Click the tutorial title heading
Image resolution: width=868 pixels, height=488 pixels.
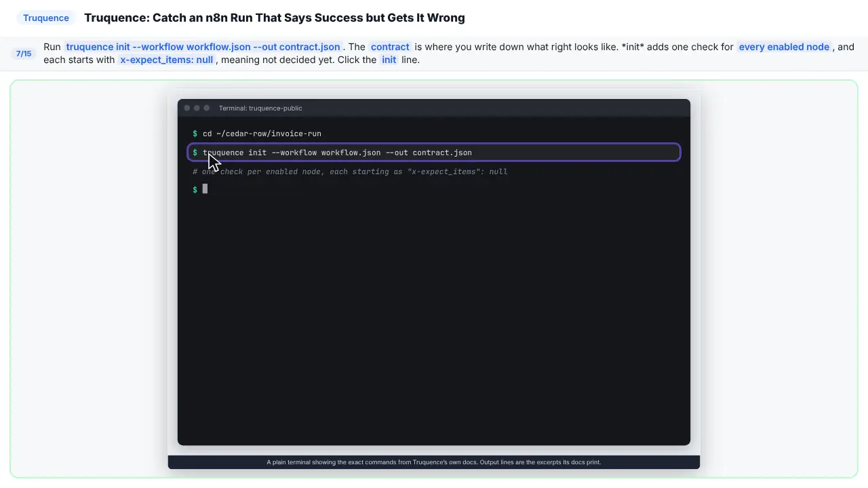point(275,18)
